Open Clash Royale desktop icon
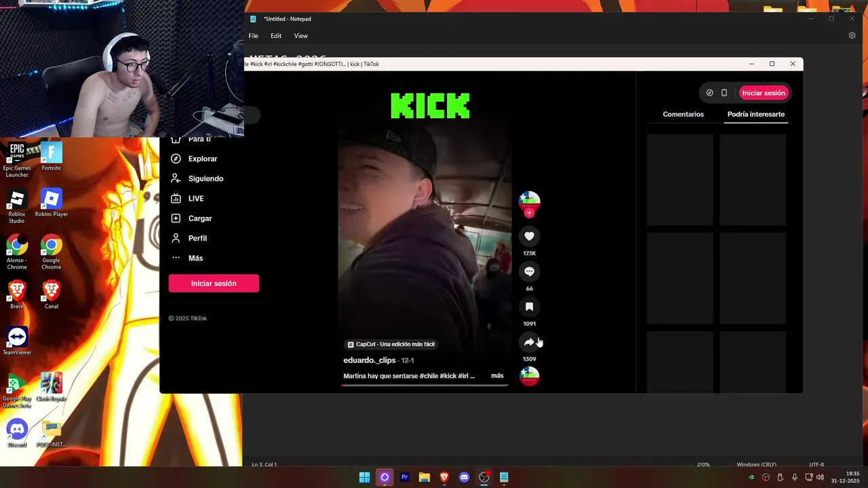 coord(52,387)
